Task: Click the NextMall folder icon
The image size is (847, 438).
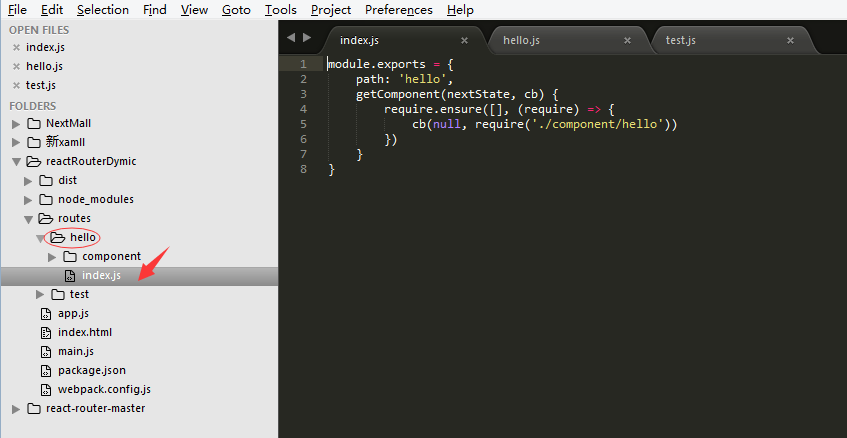Action: [33, 124]
